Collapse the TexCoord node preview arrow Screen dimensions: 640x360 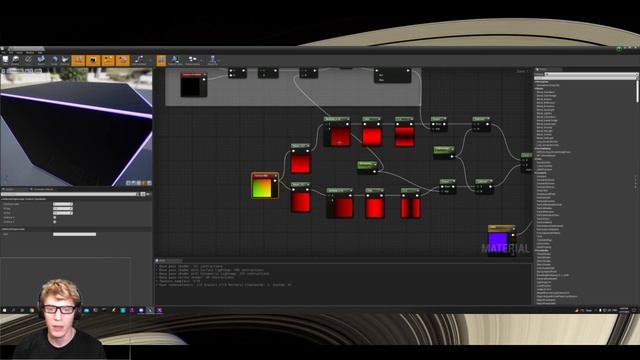(x=276, y=176)
